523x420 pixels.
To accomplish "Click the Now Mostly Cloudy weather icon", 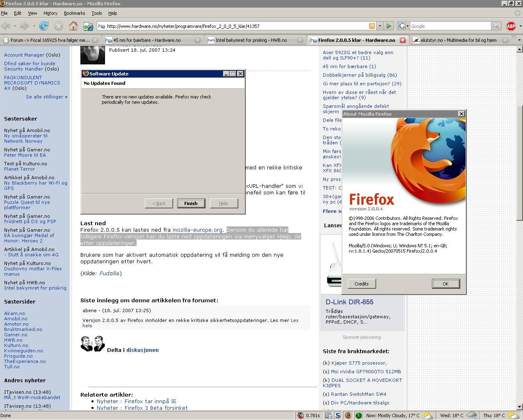I will pos(428,415).
